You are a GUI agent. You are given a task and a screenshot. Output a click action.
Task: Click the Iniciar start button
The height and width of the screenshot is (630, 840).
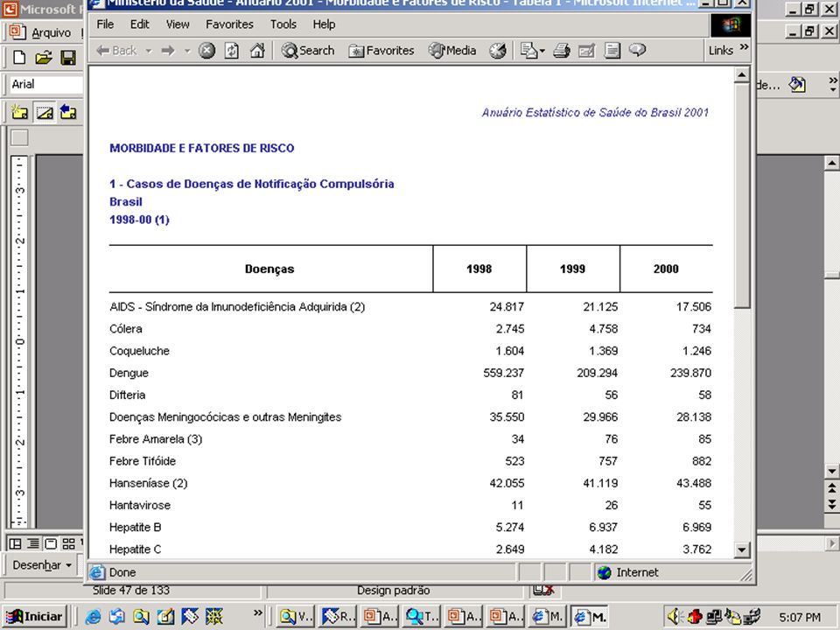point(34,616)
